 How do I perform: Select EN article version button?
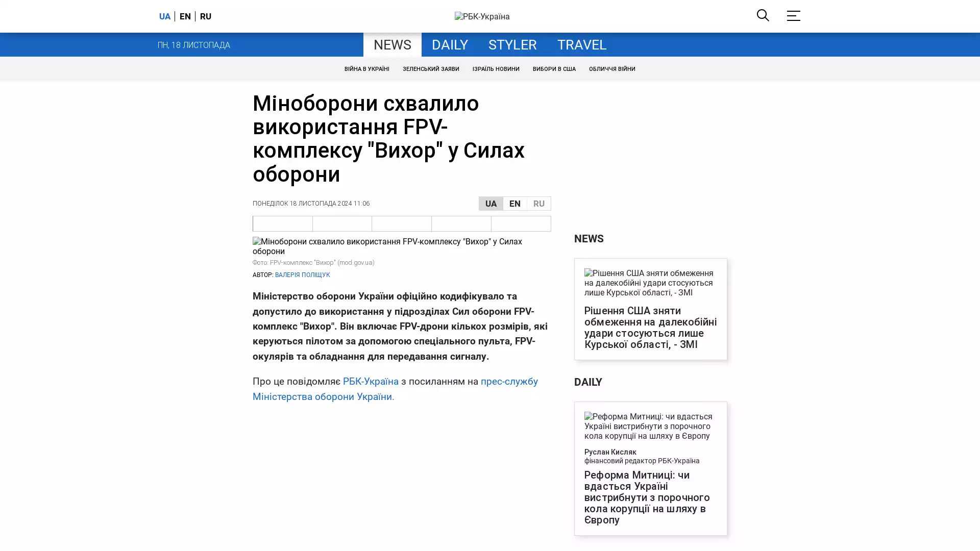[x=514, y=204]
